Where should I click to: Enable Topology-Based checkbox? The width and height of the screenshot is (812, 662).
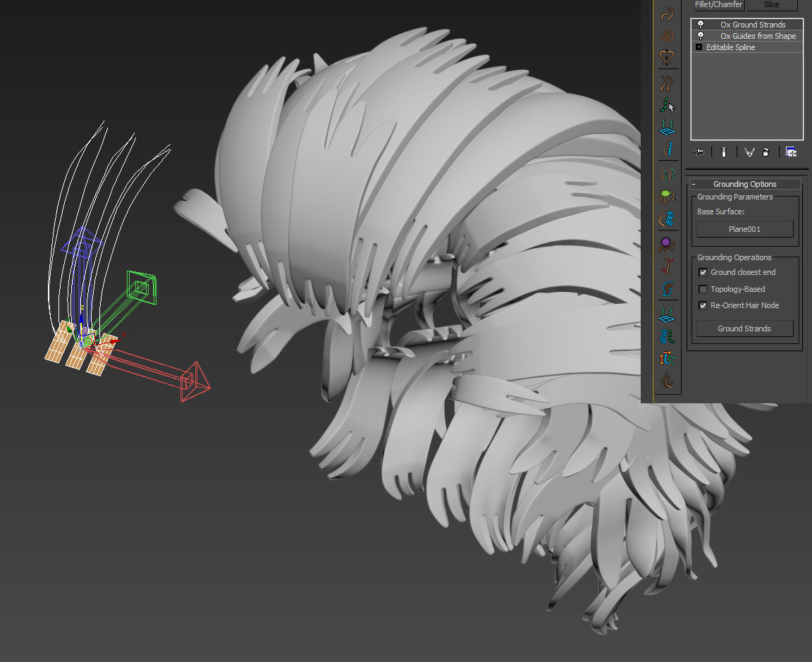tap(703, 289)
